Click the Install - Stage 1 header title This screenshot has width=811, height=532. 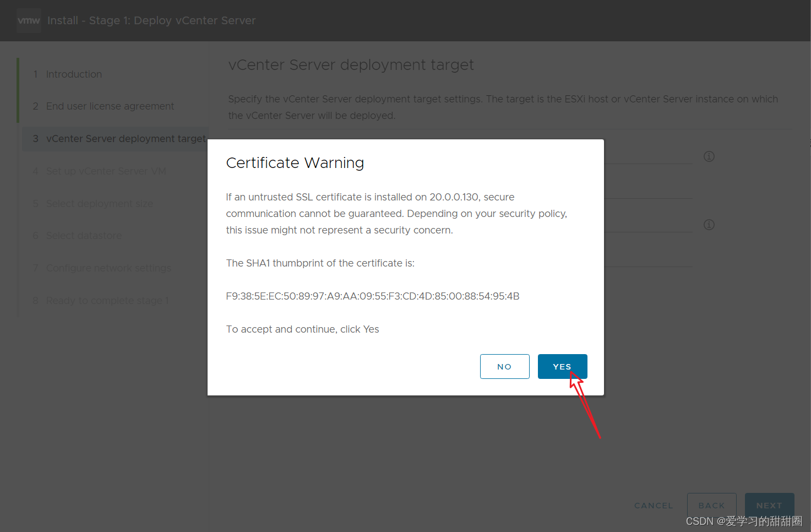pyautogui.click(x=151, y=20)
